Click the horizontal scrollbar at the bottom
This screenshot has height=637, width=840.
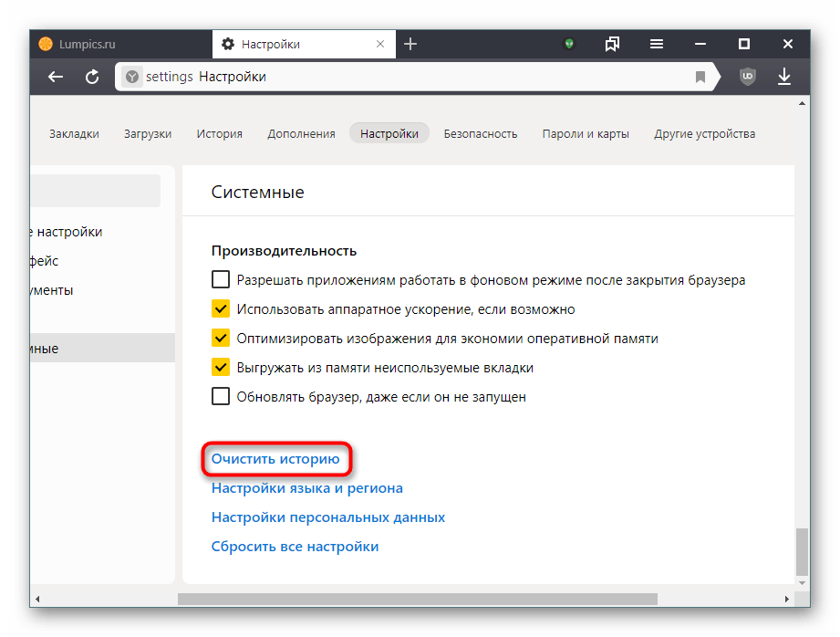[418, 599]
